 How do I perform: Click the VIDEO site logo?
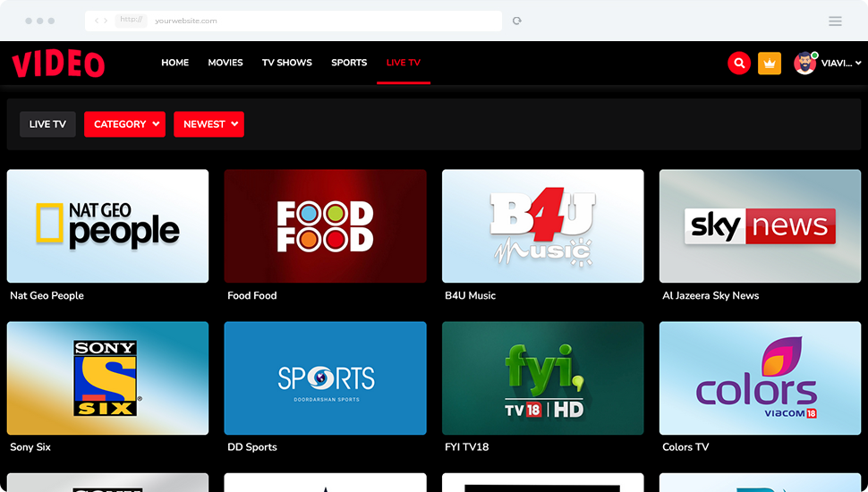point(58,64)
